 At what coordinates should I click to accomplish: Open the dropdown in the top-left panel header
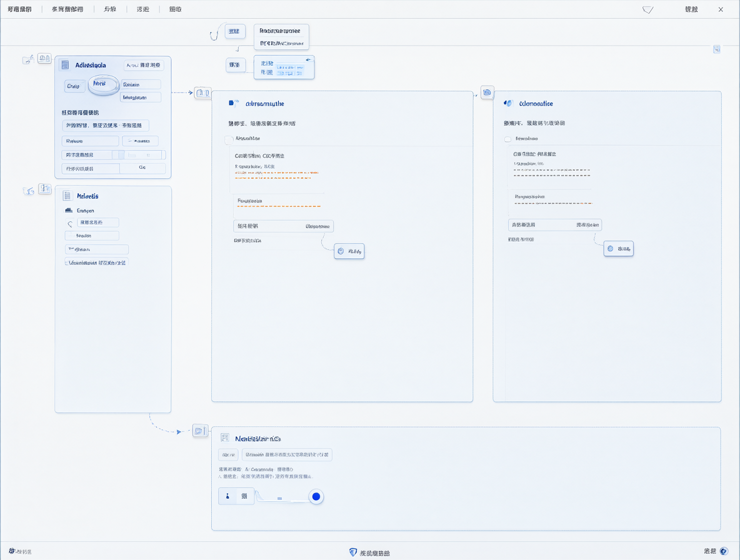click(144, 65)
